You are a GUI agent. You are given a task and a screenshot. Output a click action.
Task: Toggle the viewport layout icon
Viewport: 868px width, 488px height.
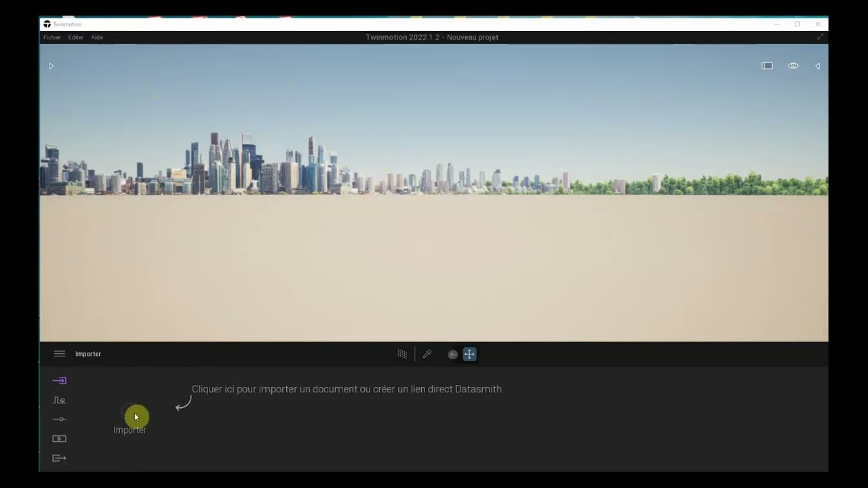(767, 66)
